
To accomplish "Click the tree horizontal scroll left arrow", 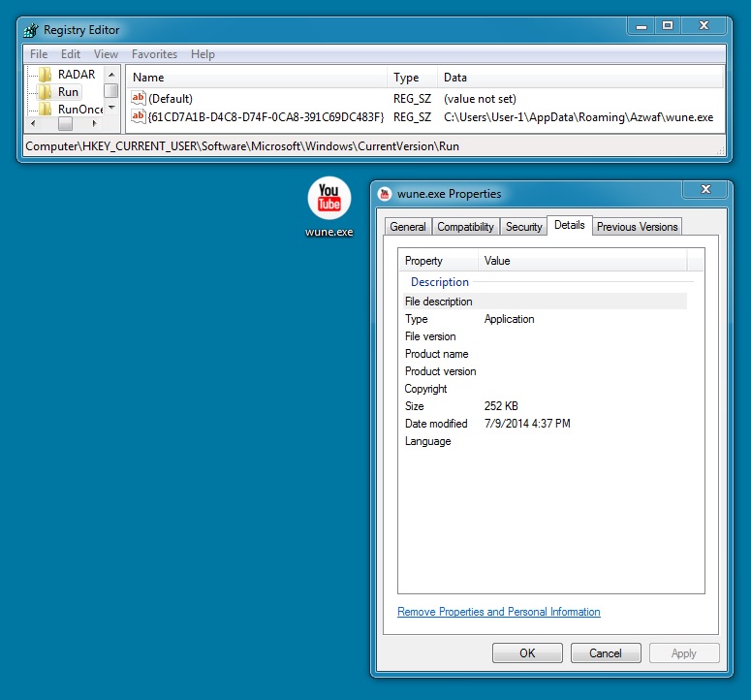I will click(x=33, y=123).
